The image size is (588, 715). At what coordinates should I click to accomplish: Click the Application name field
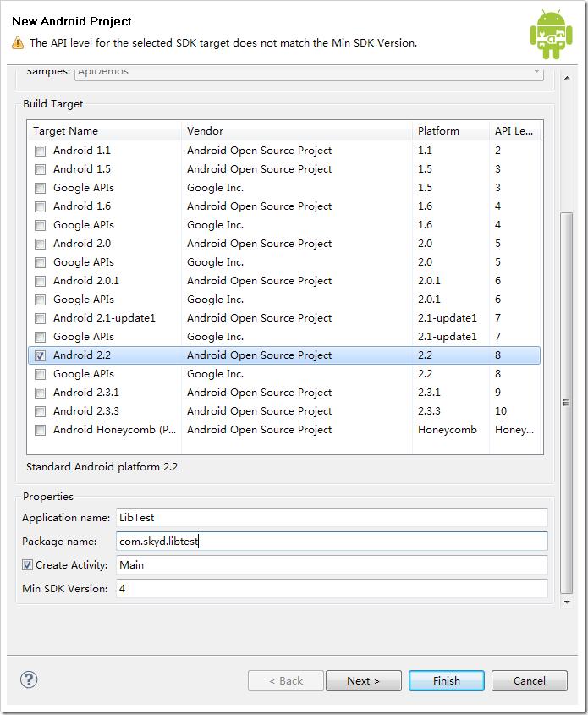pyautogui.click(x=332, y=518)
